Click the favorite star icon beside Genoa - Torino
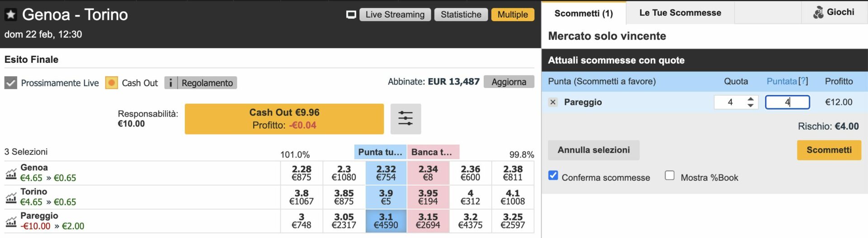868x238 pixels. (10, 15)
